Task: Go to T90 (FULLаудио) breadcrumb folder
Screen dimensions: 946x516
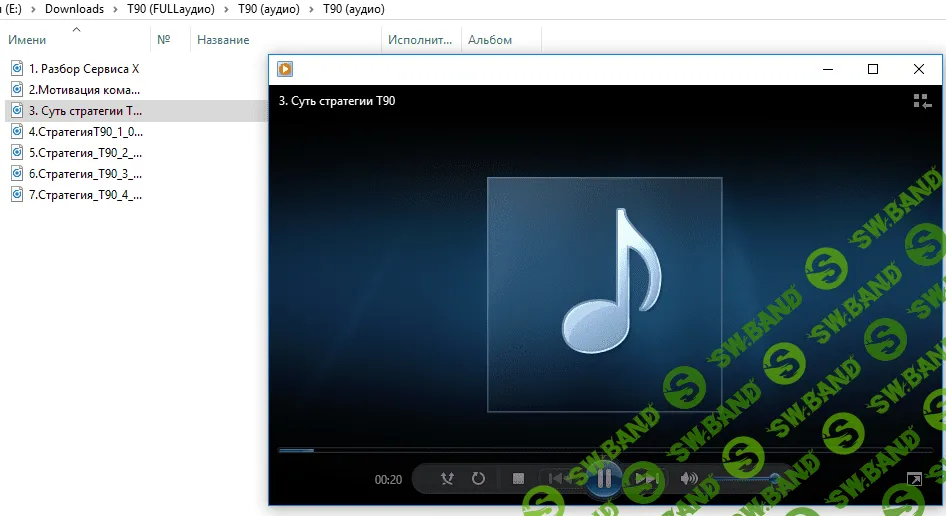Action: click(170, 9)
